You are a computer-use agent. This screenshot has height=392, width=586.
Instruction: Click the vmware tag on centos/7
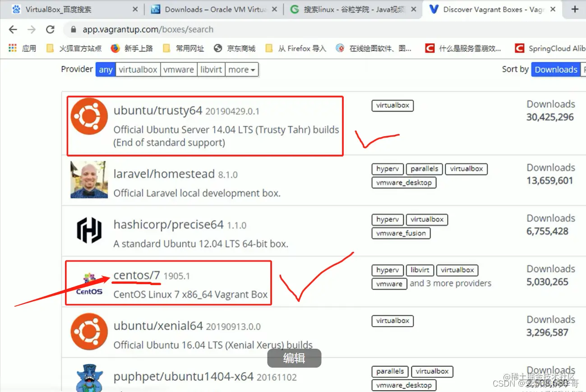pyautogui.click(x=389, y=284)
